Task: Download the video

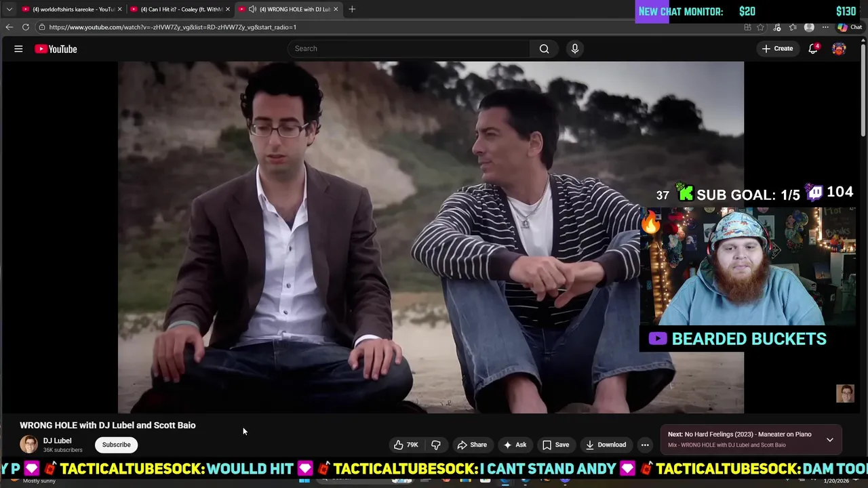Action: (606, 445)
